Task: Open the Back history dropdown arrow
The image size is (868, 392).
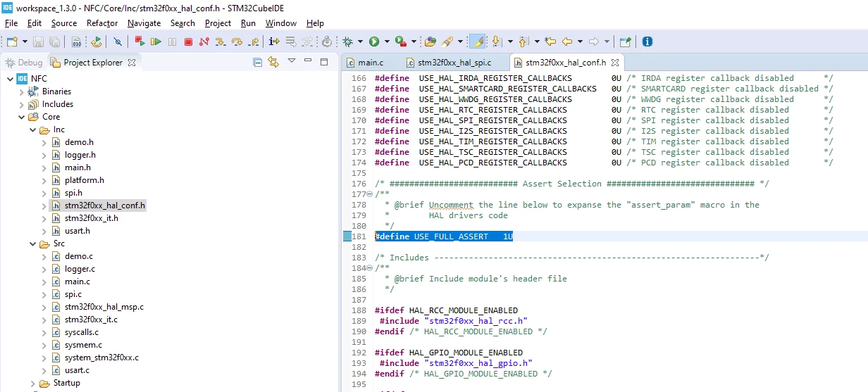Action: pyautogui.click(x=580, y=42)
